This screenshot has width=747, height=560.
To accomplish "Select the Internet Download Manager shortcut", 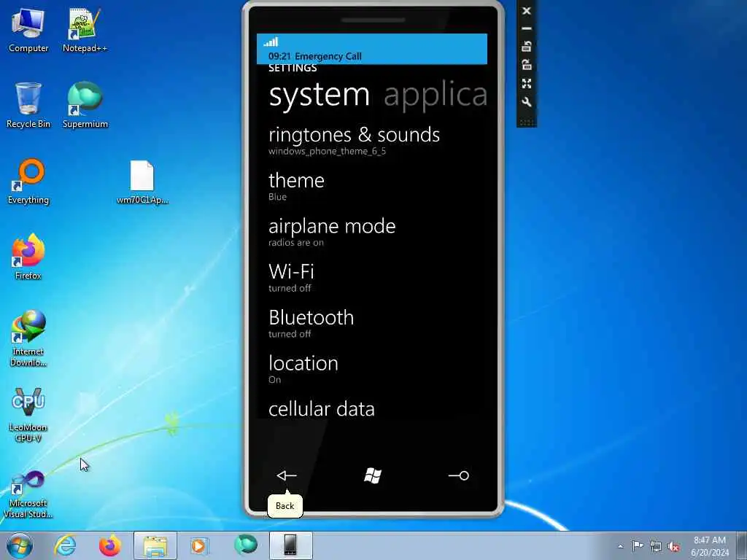I will pos(28,338).
